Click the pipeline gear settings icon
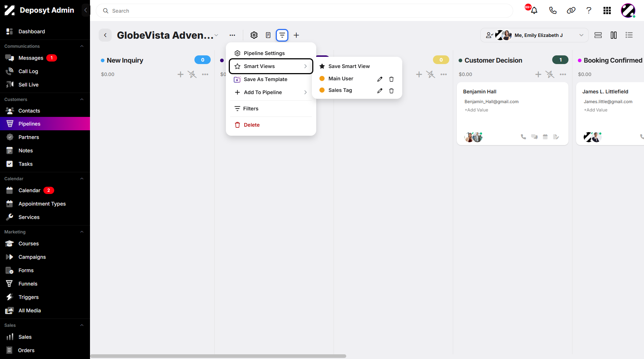 (x=254, y=35)
